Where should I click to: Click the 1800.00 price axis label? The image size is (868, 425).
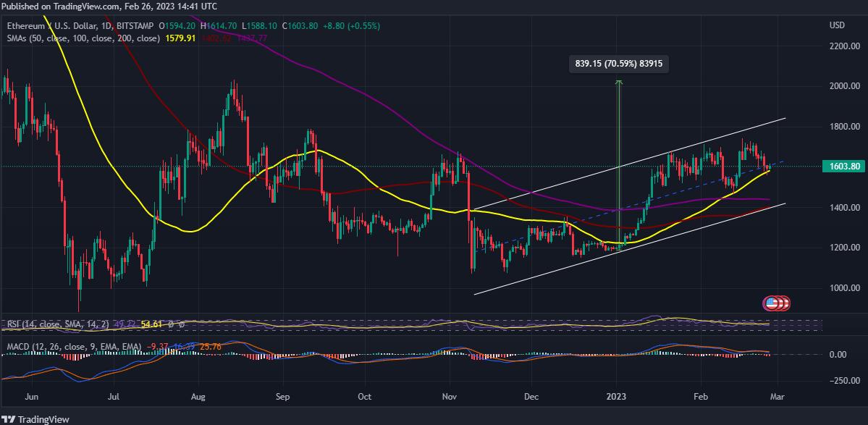(844, 127)
